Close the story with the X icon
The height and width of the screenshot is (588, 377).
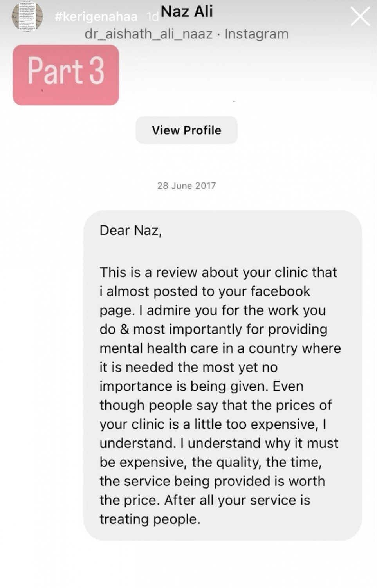tap(360, 17)
